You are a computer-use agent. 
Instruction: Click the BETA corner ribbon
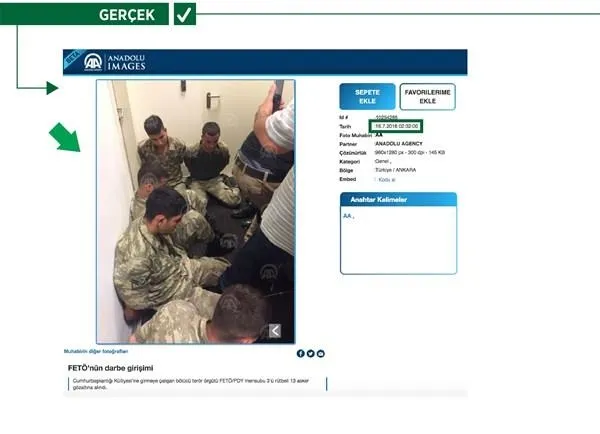tap(74, 57)
